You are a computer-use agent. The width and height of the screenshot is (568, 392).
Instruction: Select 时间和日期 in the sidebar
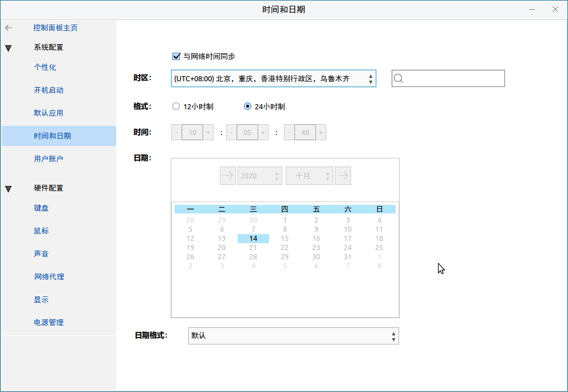pos(58,136)
